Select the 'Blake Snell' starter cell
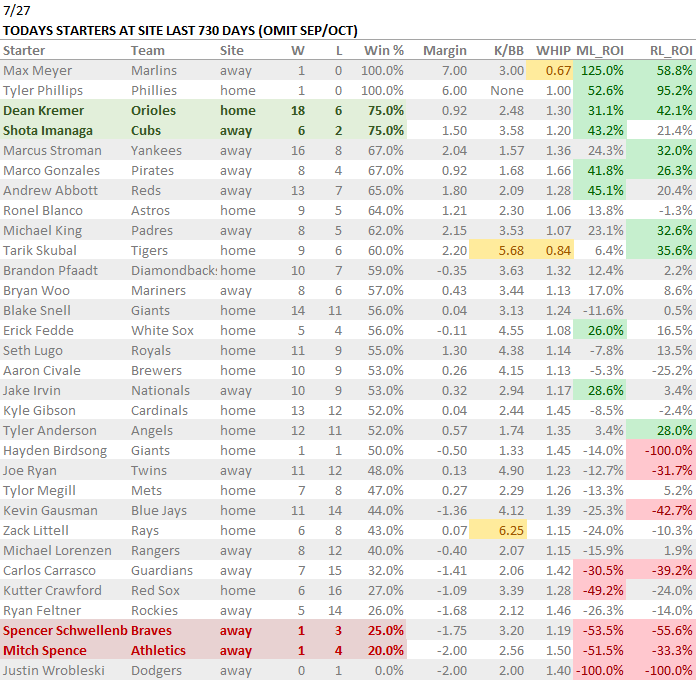Viewport: 696px width, 684px height. tap(37, 310)
